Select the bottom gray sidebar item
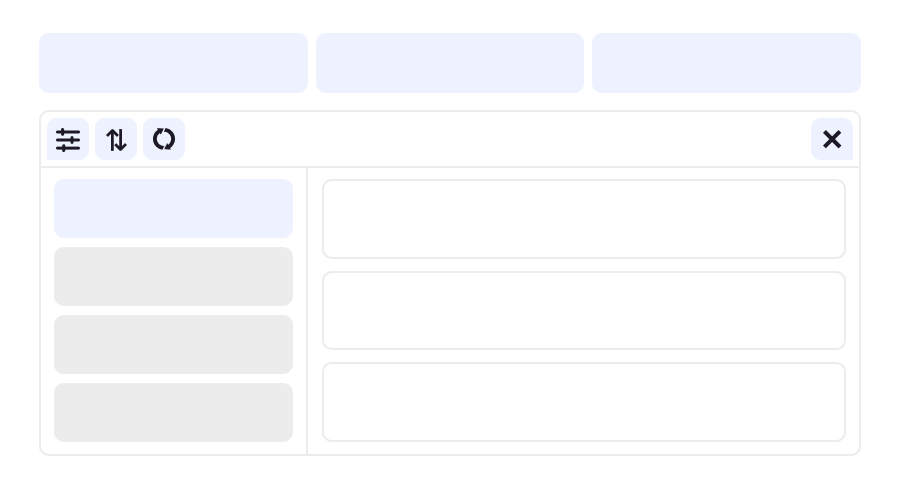This screenshot has height=500, width=900. tap(173, 412)
